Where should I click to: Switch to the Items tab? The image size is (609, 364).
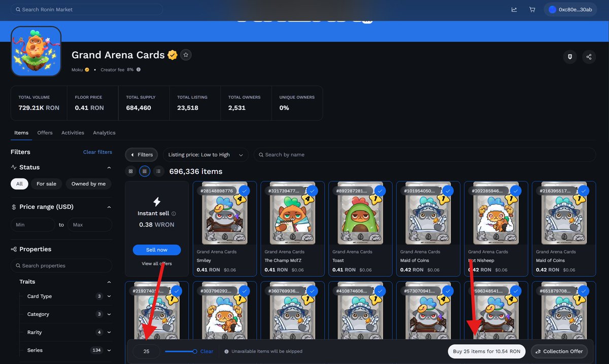pyautogui.click(x=21, y=133)
